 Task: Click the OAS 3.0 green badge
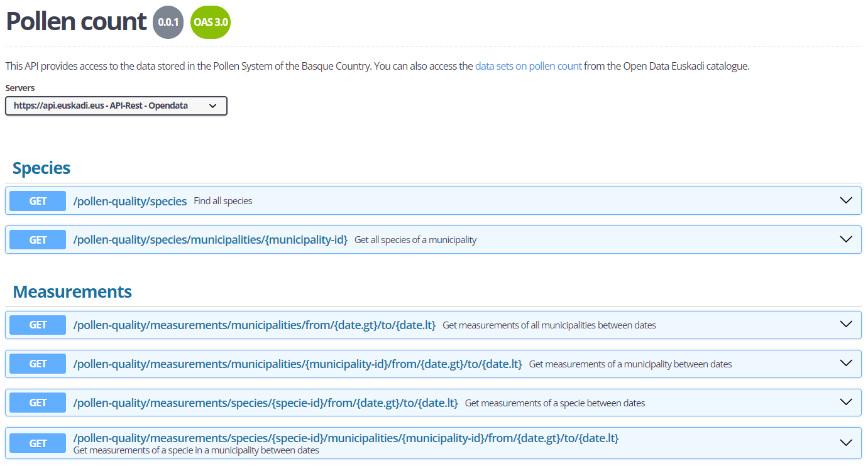[211, 23]
